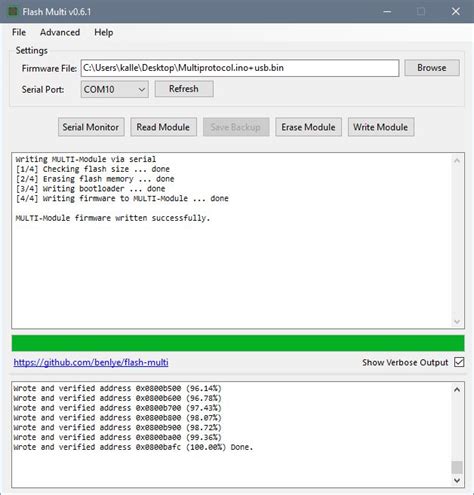Open the File menu

click(19, 32)
